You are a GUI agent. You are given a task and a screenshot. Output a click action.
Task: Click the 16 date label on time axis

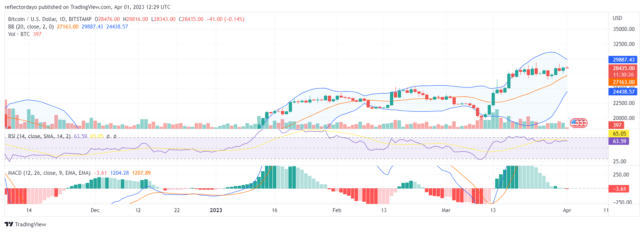point(275,210)
